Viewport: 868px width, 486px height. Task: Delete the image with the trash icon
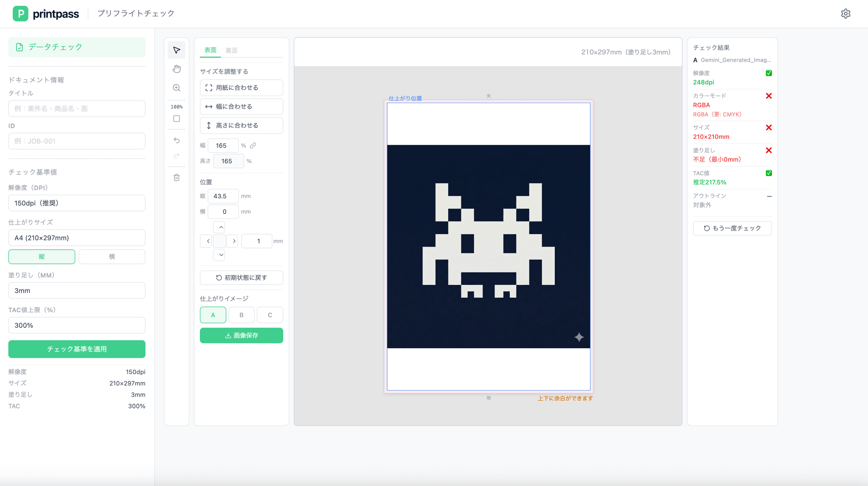[176, 178]
